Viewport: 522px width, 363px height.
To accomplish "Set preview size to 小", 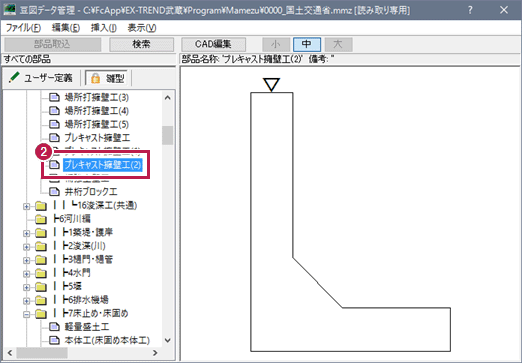I will pyautogui.click(x=276, y=44).
